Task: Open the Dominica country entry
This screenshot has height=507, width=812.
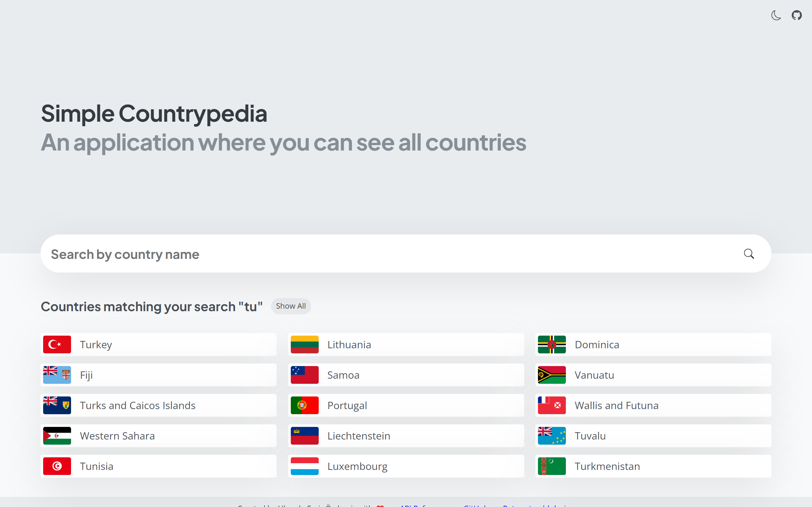Action: 653,344
